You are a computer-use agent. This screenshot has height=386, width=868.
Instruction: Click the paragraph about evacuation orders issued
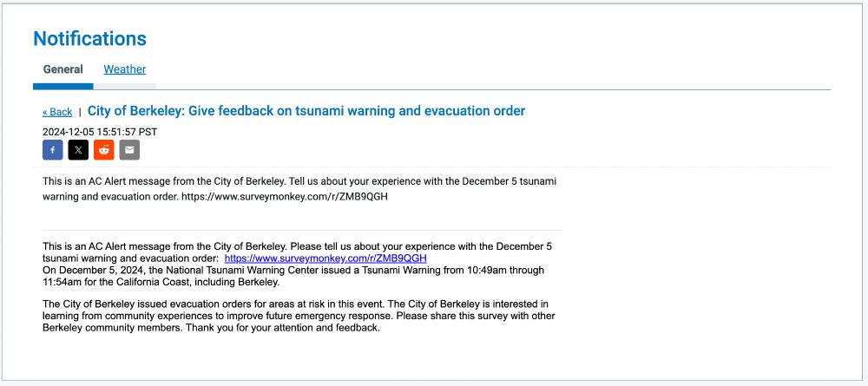[299, 316]
